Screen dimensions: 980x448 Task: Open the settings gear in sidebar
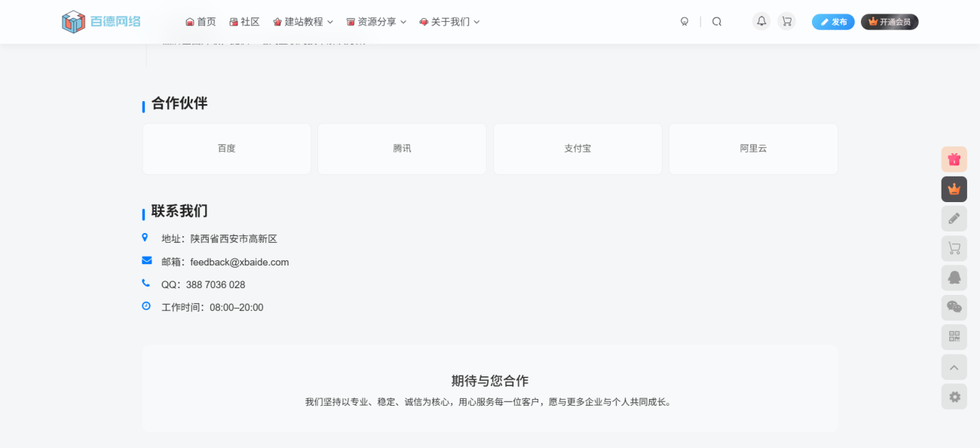954,397
